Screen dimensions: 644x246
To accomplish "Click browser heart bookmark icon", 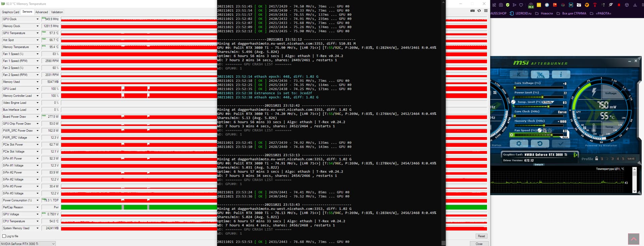I will [x=521, y=5].
